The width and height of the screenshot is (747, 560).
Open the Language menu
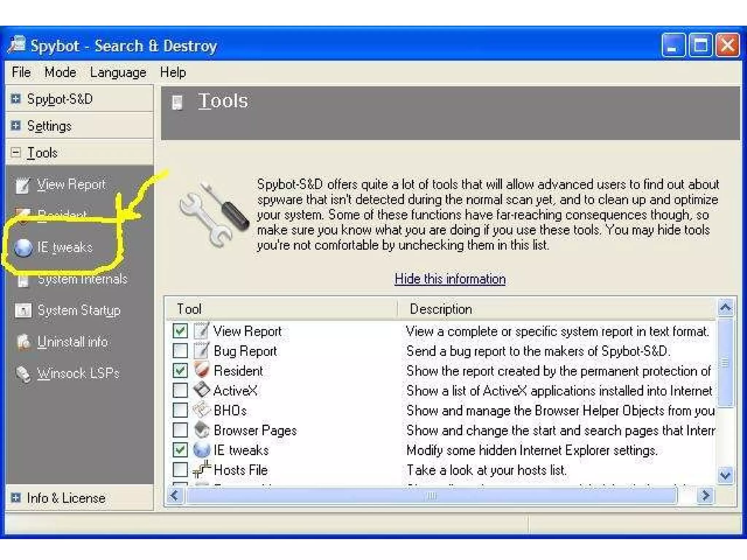[x=118, y=72]
